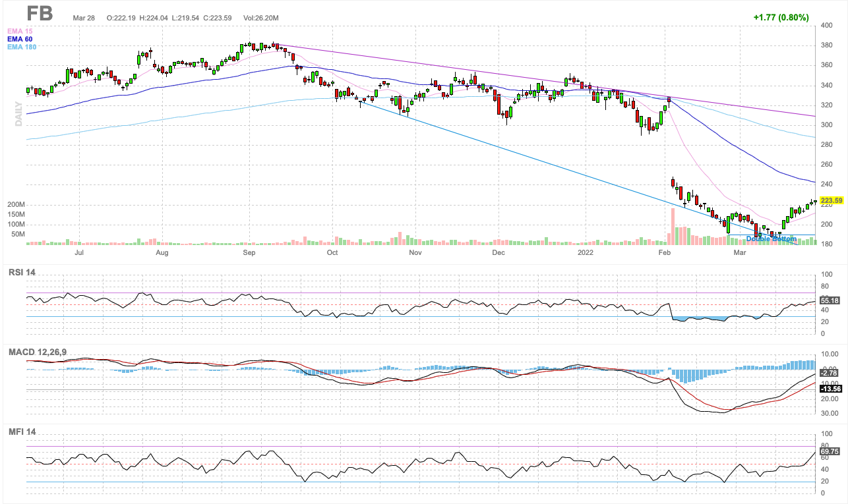The image size is (848, 504).
Task: Click the 200M volume scale label
Action: (16, 205)
